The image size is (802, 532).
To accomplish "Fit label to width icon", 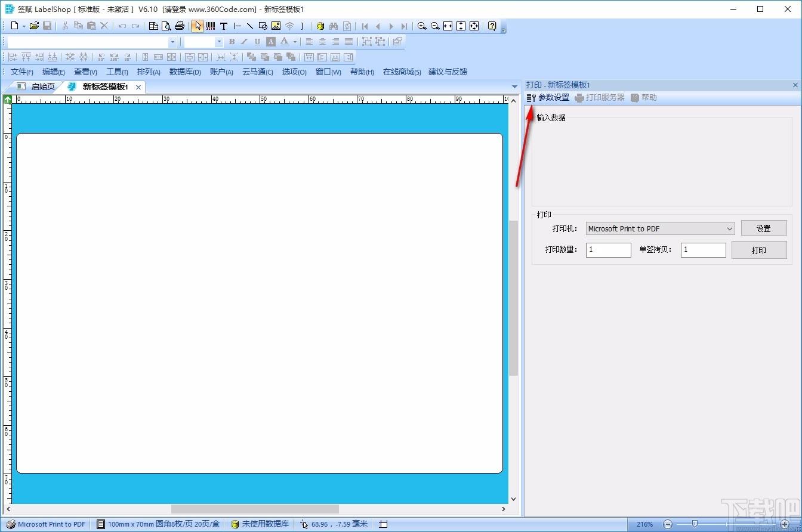I will (448, 26).
